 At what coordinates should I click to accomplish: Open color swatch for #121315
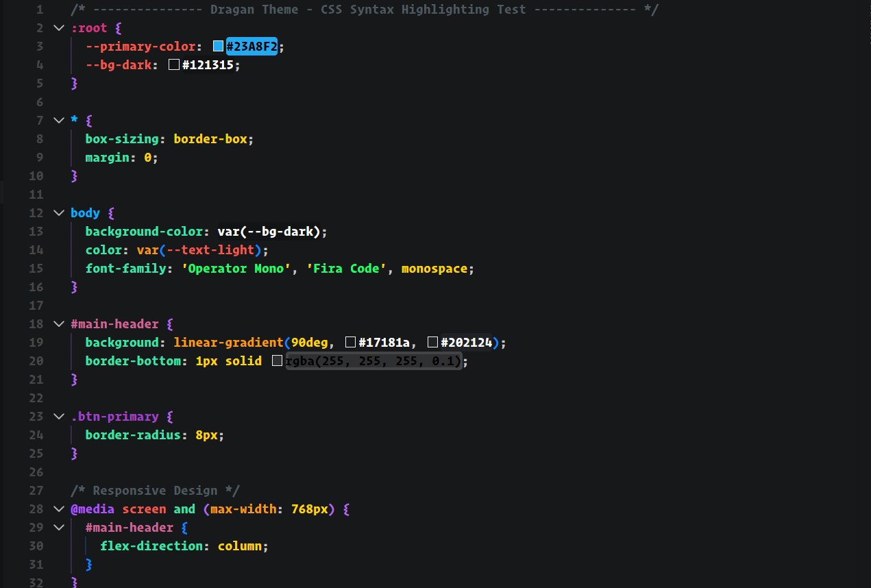(173, 65)
